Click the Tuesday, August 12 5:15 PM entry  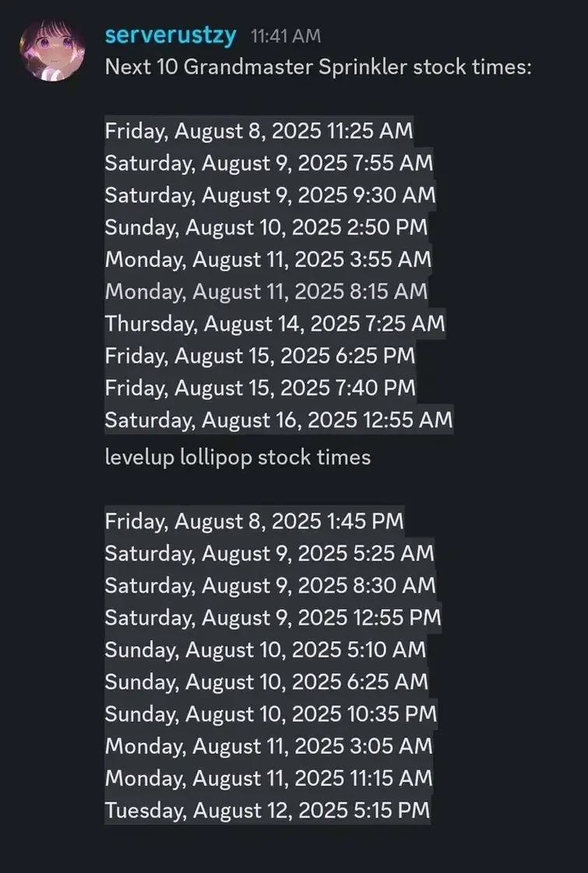point(266,810)
